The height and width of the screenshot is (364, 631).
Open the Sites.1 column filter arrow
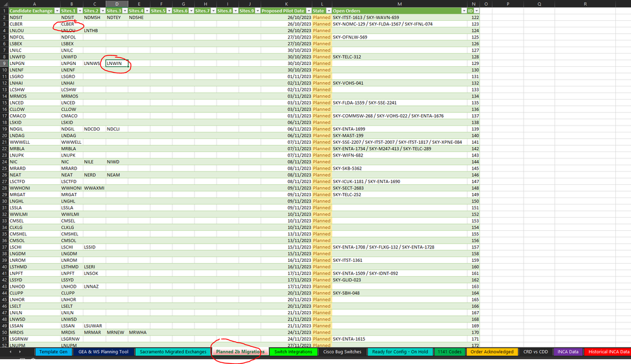tap(80, 11)
